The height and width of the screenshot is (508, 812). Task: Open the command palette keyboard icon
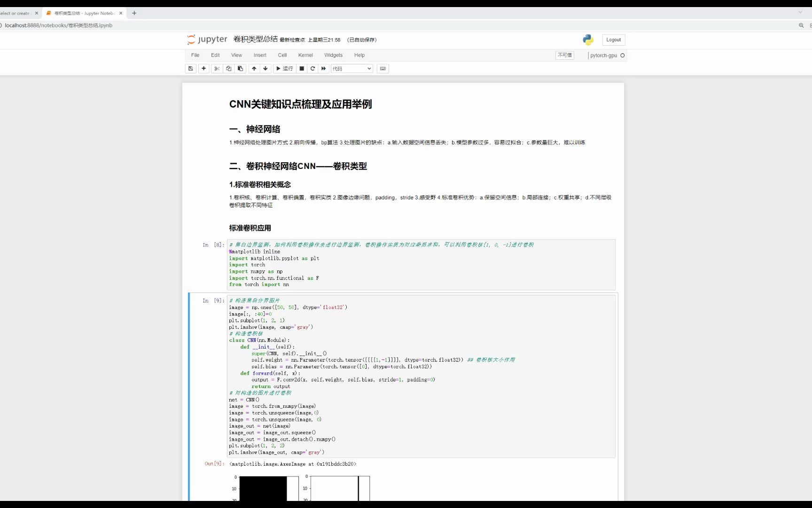[x=383, y=69]
